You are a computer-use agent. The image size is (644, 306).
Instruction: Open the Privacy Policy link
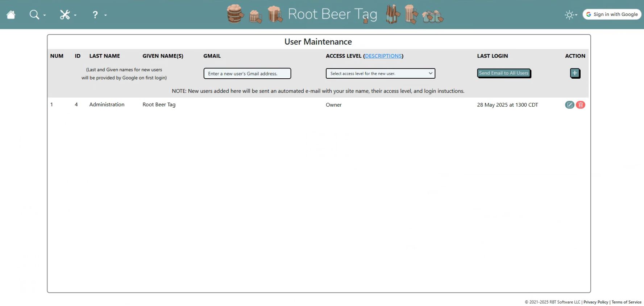click(x=595, y=302)
